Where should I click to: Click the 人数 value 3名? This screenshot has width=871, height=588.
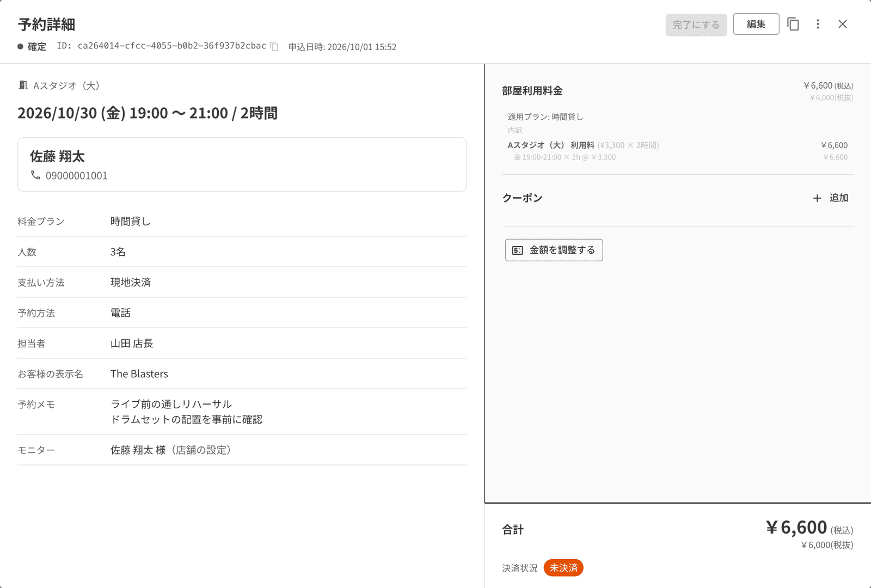pyautogui.click(x=118, y=252)
